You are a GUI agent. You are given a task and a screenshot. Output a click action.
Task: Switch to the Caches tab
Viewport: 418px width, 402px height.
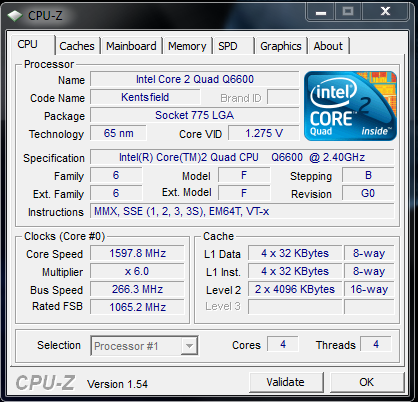tap(77, 46)
